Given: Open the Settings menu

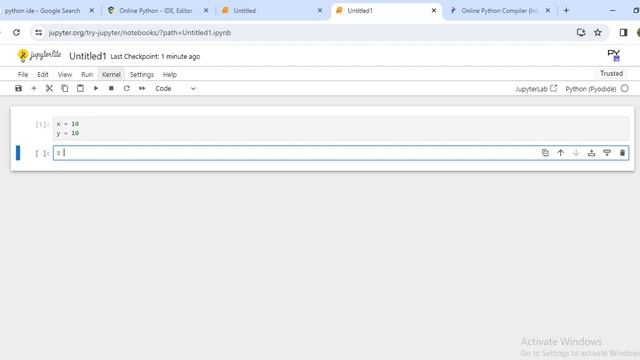Looking at the screenshot, I should pos(142,74).
